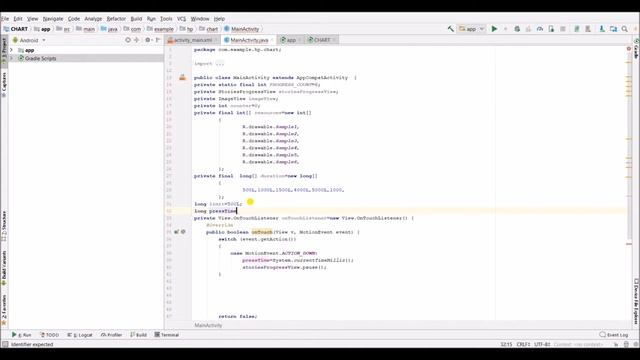The height and width of the screenshot is (360, 640).
Task: Switch to activity_main.xml editor tab
Action: pos(193,40)
